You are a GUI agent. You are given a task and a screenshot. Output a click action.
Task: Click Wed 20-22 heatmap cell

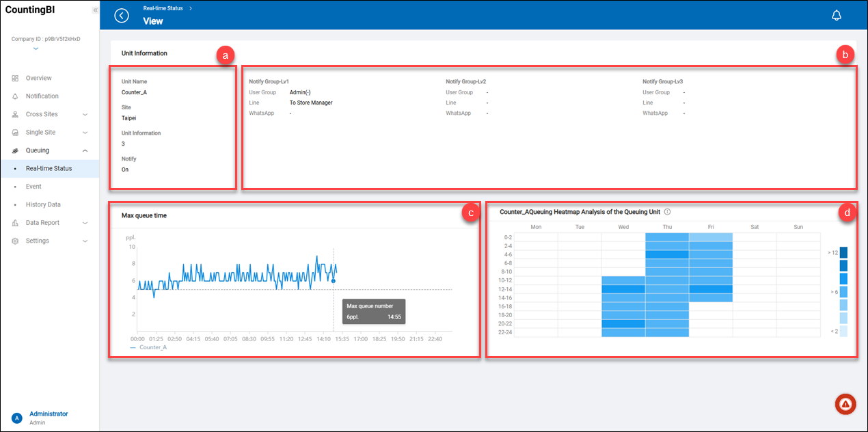pos(623,324)
